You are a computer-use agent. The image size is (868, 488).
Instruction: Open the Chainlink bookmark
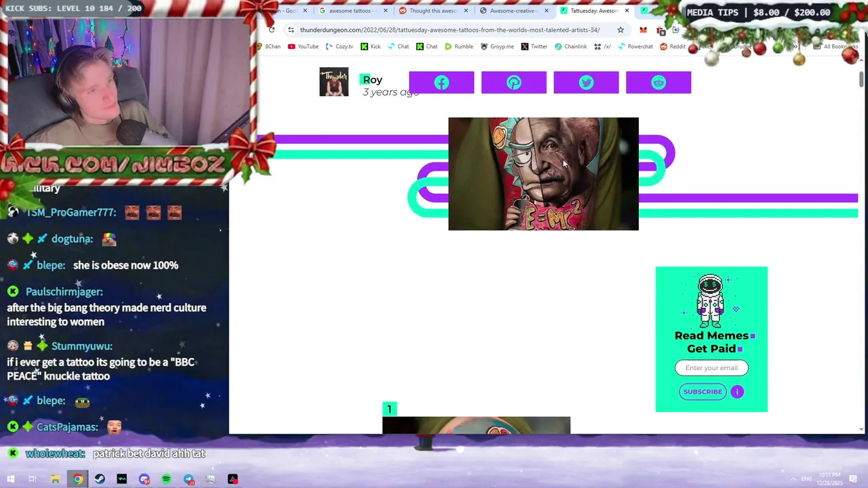point(571,47)
